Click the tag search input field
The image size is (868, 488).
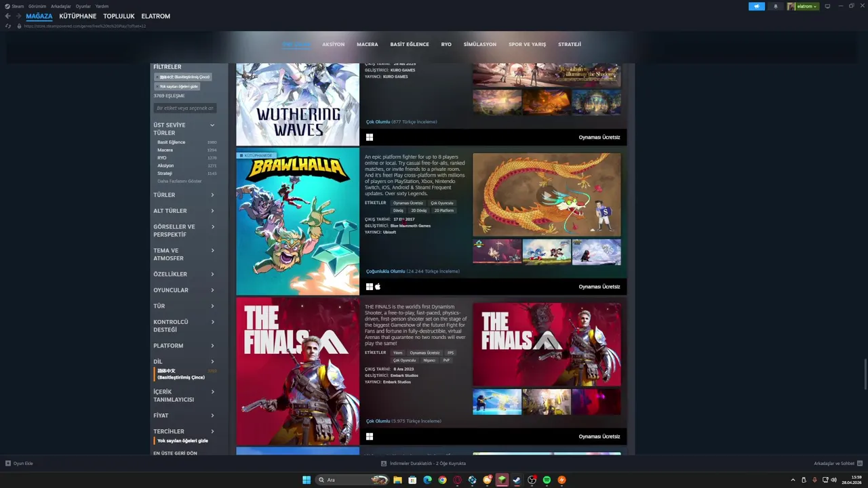click(x=185, y=108)
